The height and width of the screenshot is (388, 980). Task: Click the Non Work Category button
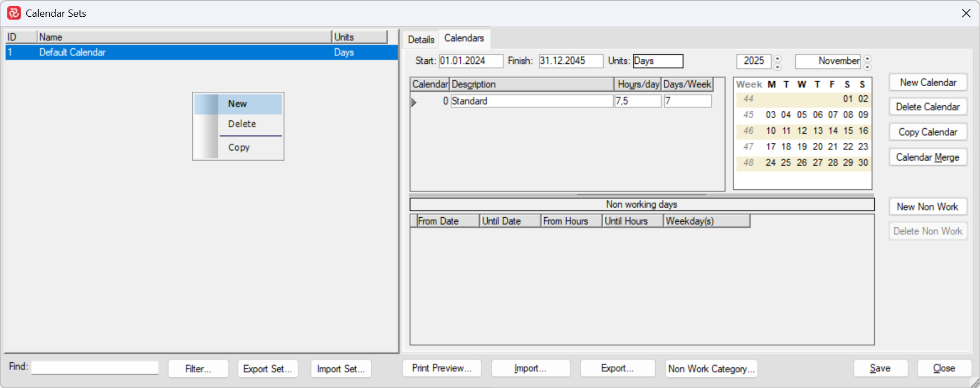[711, 368]
